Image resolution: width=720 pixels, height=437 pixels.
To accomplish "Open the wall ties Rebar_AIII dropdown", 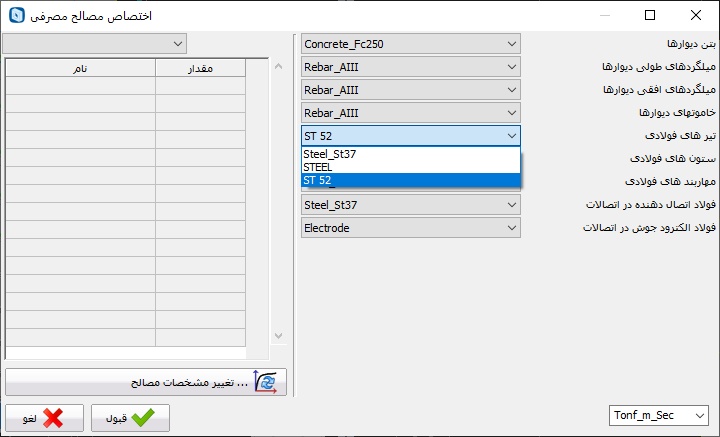I will [x=410, y=113].
